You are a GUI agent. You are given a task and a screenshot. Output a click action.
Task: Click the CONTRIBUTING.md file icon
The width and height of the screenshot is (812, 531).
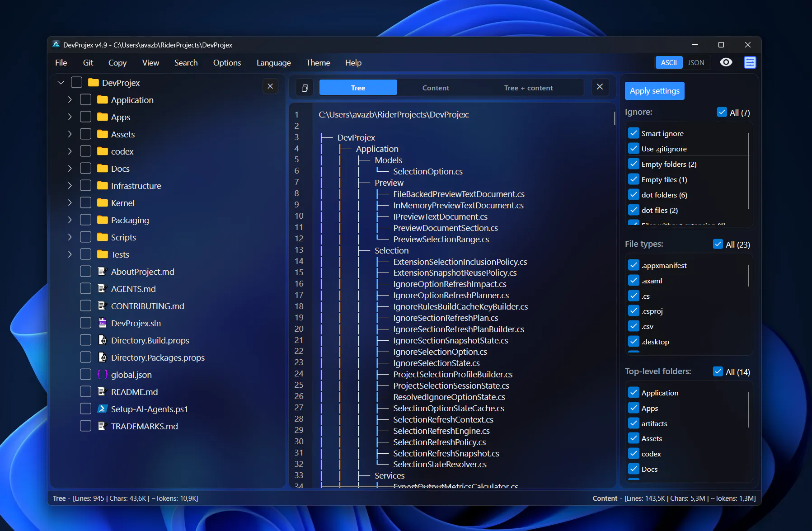click(x=102, y=305)
